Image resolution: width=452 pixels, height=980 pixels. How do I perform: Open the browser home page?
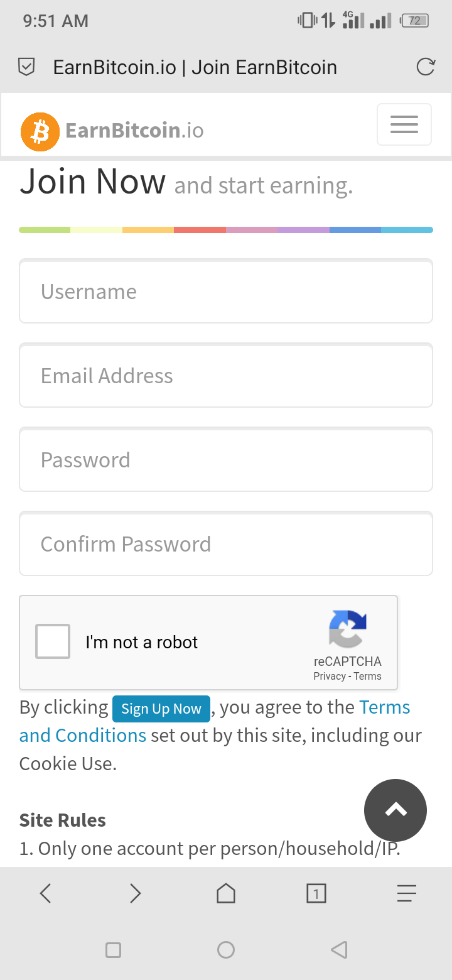pyautogui.click(x=226, y=893)
